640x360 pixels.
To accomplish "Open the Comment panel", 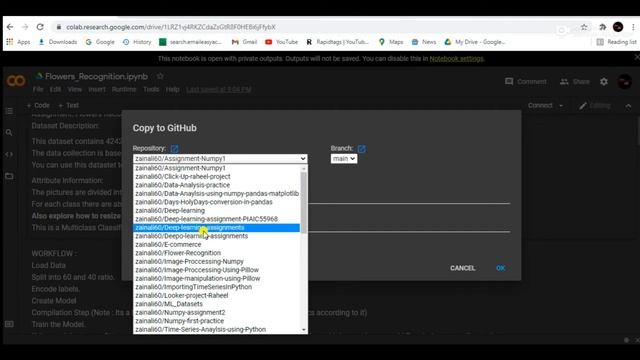I will coord(526,82).
